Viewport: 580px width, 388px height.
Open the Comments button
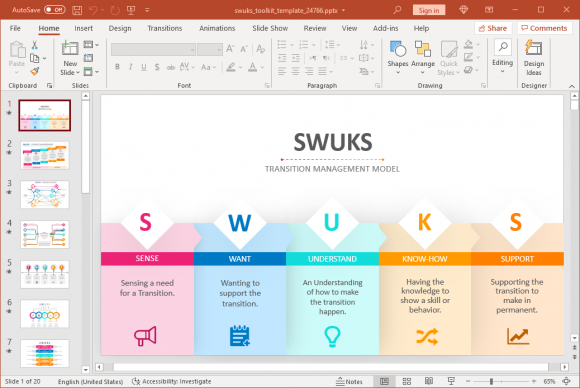pyautogui.click(x=544, y=28)
